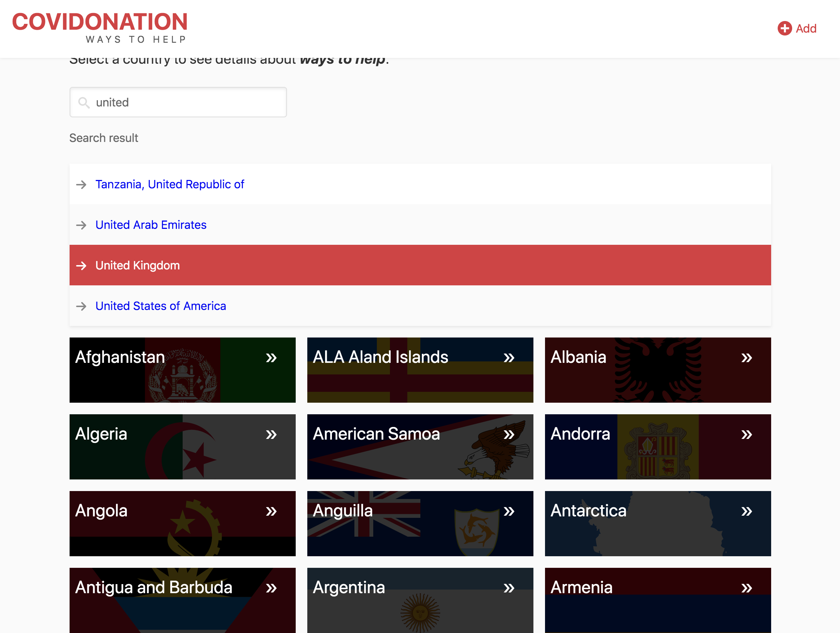This screenshot has height=633, width=840.
Task: Expand the Anguilla card chevron
Action: [x=509, y=511]
